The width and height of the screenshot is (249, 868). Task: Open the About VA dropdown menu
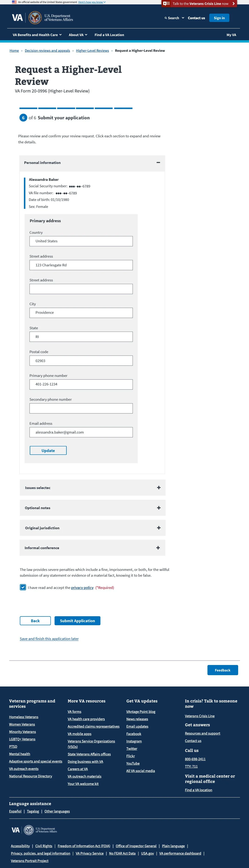(78, 35)
